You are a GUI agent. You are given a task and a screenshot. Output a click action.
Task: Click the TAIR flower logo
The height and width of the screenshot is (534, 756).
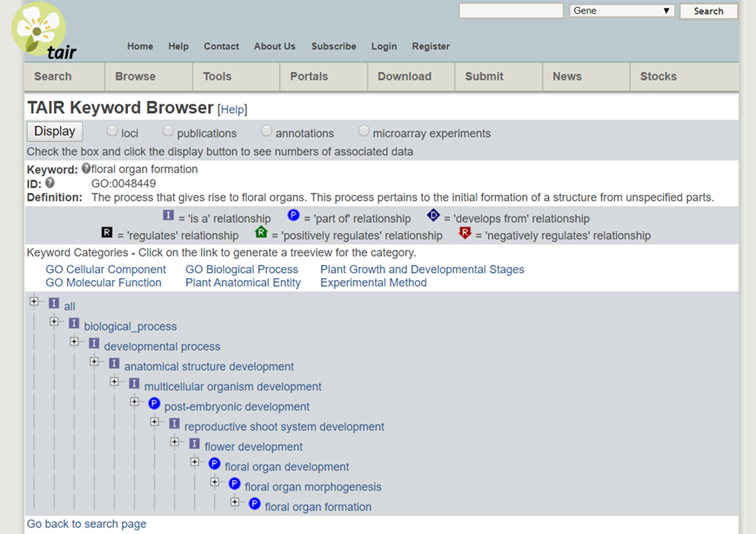(x=39, y=30)
